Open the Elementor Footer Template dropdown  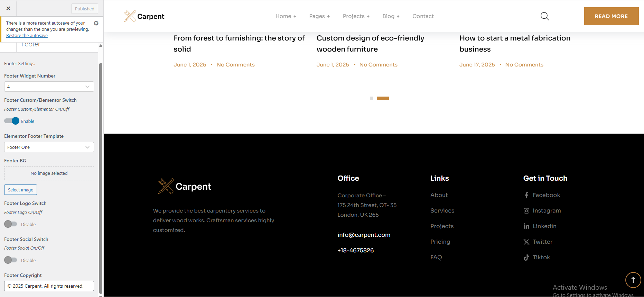click(x=49, y=147)
